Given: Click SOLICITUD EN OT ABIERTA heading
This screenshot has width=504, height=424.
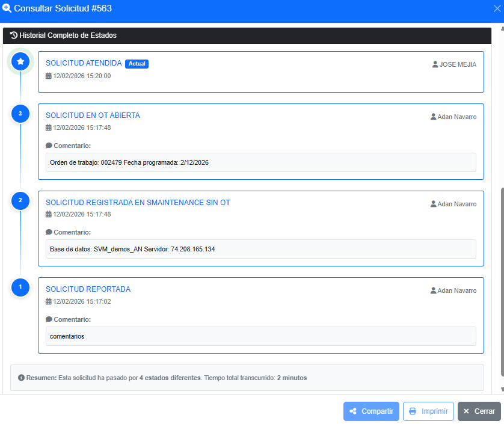Looking at the screenshot, I should pos(93,115).
